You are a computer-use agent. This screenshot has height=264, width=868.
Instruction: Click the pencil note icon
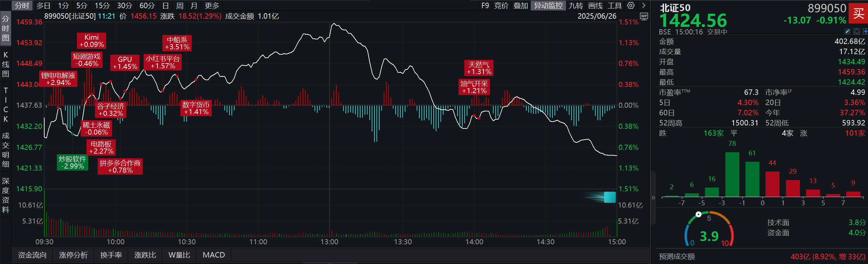848,31
